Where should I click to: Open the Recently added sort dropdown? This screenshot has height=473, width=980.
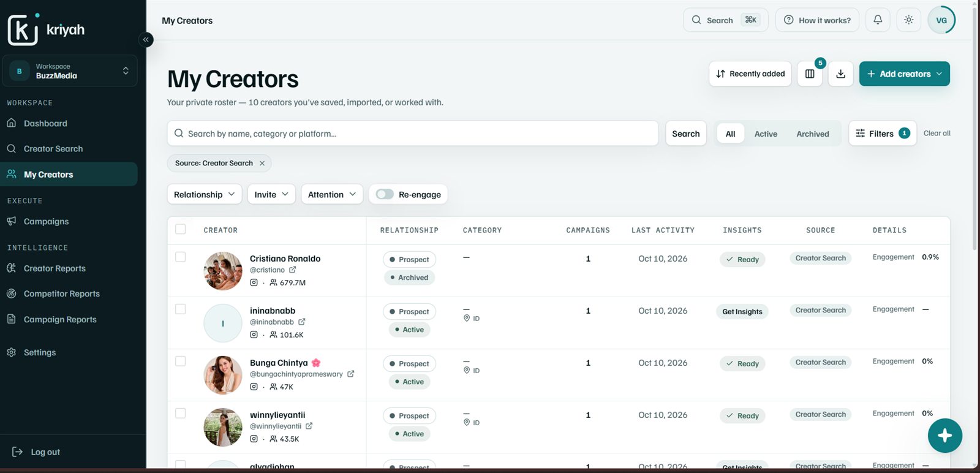[750, 74]
